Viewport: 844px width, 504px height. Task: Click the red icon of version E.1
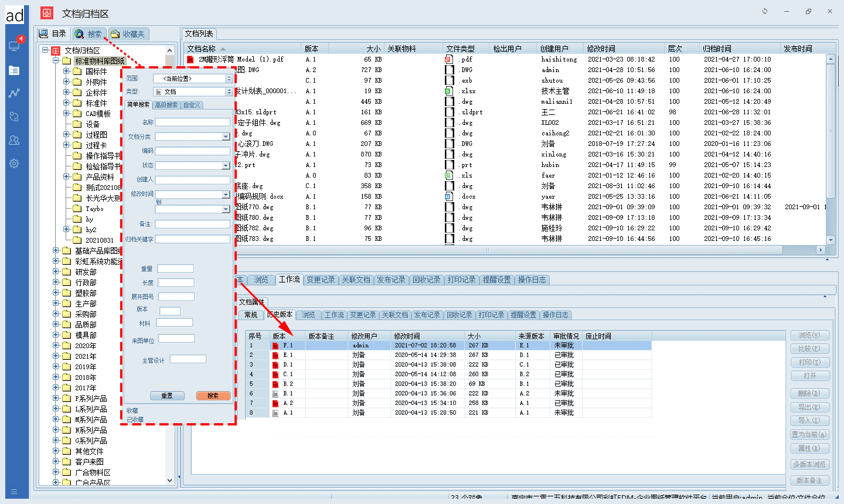point(275,355)
